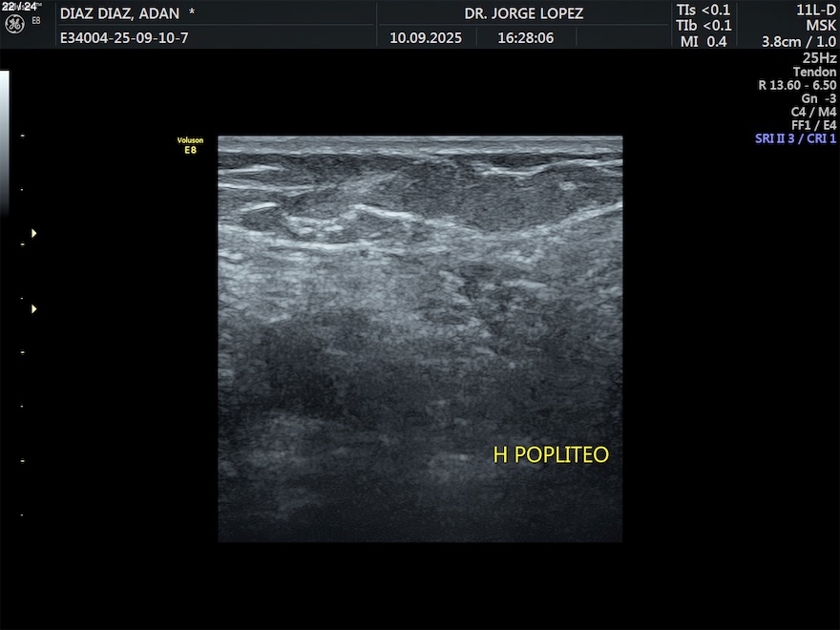
Task: Click the lower focal zone arrow marker
Action: [34, 309]
